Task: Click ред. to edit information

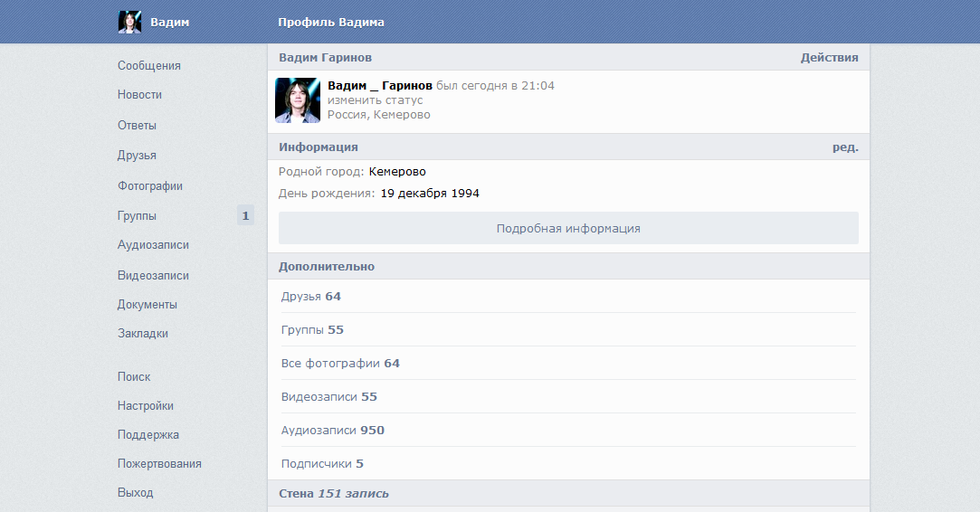Action: click(845, 147)
